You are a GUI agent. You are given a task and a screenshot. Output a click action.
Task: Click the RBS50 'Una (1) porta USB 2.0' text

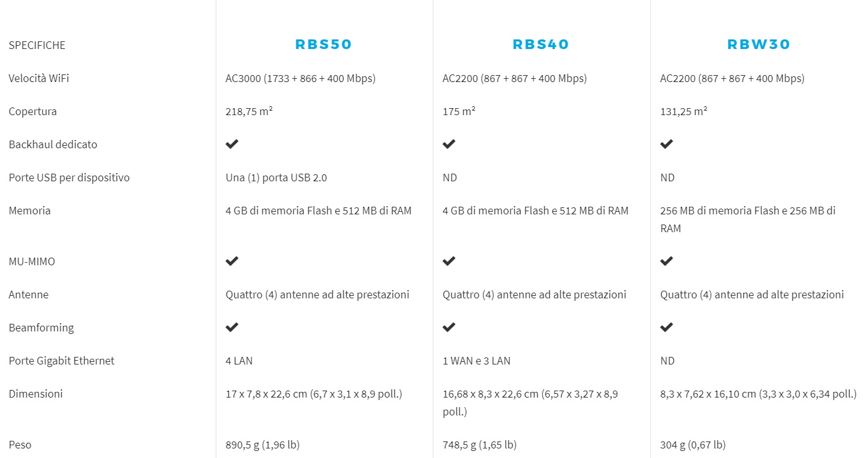tap(276, 177)
